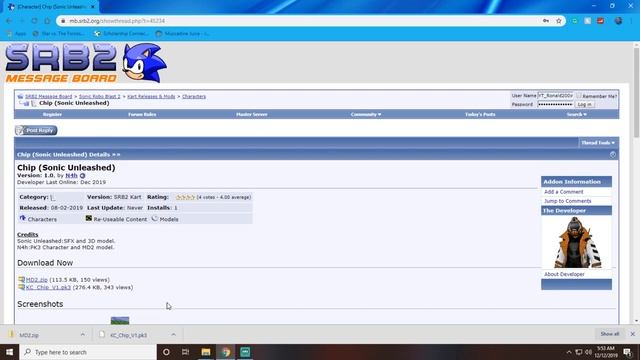This screenshot has height=360, width=640.
Task: Open the Chrome three-dot menu
Action: point(632,21)
